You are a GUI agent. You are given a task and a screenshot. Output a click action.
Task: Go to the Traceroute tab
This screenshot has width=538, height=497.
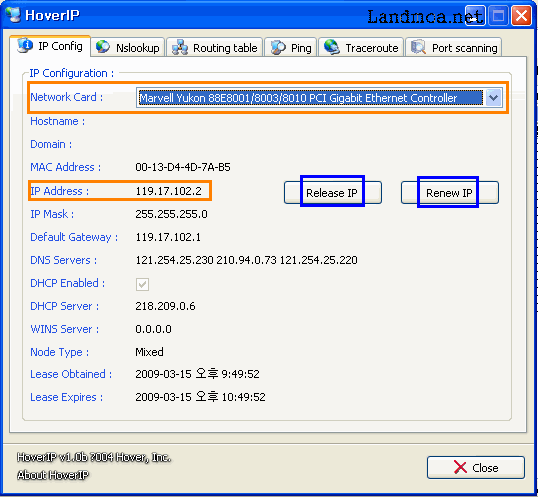click(361, 47)
